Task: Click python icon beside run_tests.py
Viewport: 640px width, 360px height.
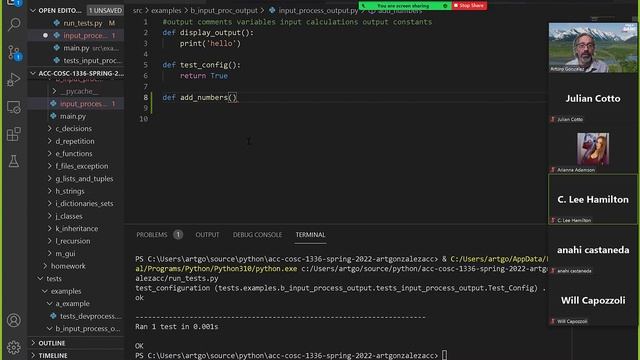Action: tap(57, 23)
